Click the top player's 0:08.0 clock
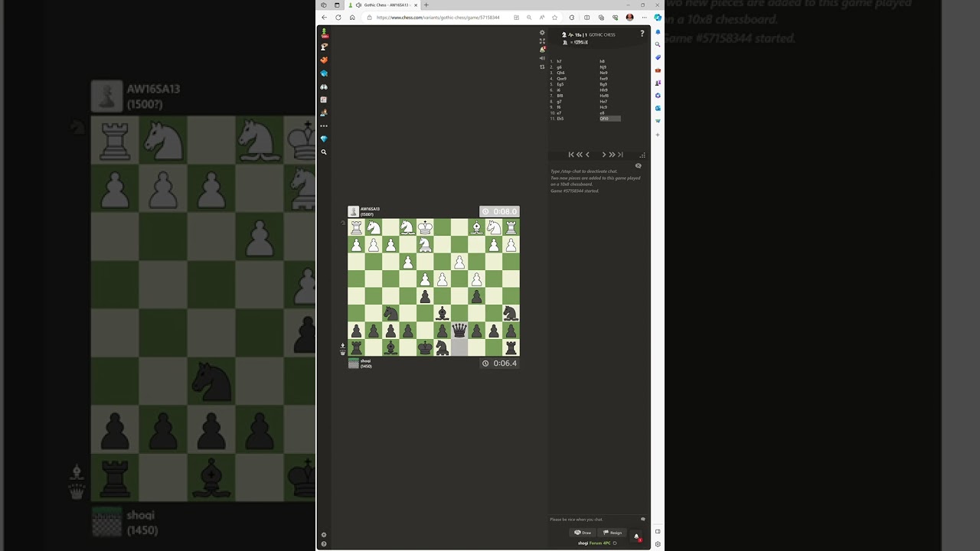The width and height of the screenshot is (980, 551). [499, 211]
